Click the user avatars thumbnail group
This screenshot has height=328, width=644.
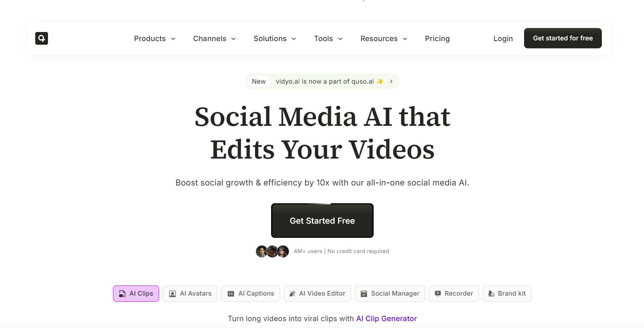pos(272,251)
